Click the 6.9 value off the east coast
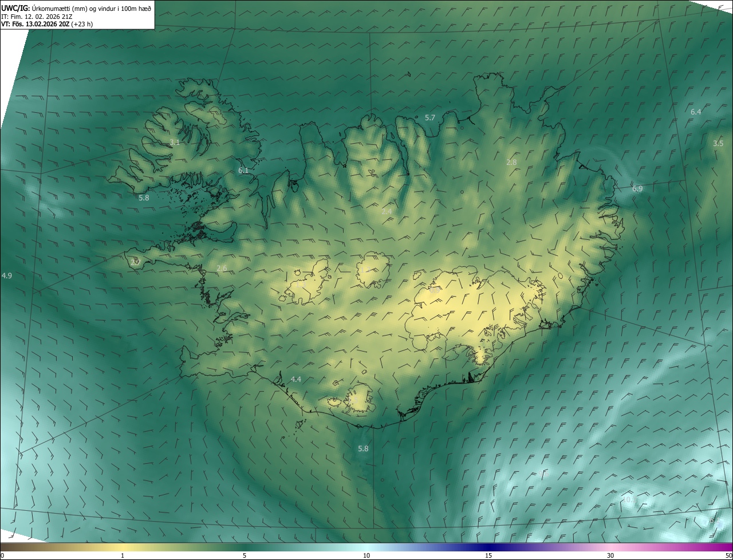This screenshot has width=733, height=560. click(x=637, y=188)
